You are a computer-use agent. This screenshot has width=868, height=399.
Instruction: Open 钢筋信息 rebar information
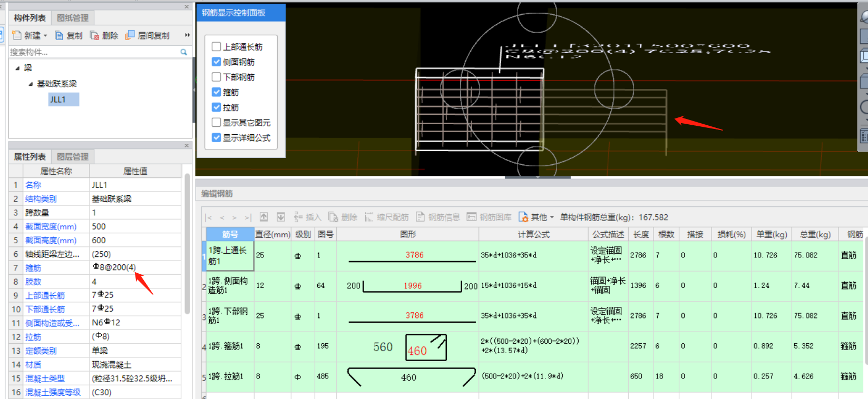[437, 217]
